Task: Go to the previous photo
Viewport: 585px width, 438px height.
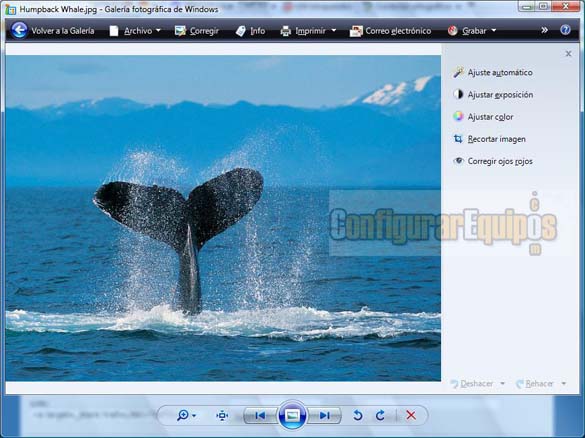Action: [x=260, y=415]
